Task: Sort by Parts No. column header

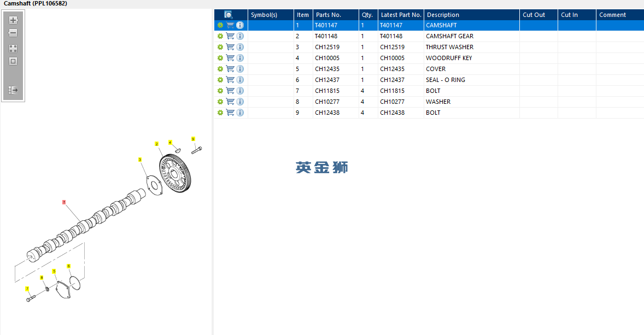Action: (x=336, y=15)
